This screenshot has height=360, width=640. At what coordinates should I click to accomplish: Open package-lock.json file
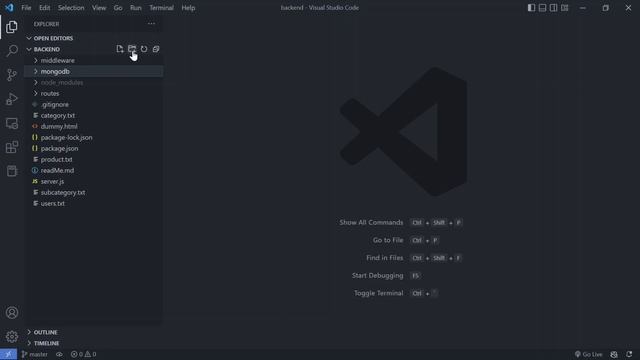point(94,138)
